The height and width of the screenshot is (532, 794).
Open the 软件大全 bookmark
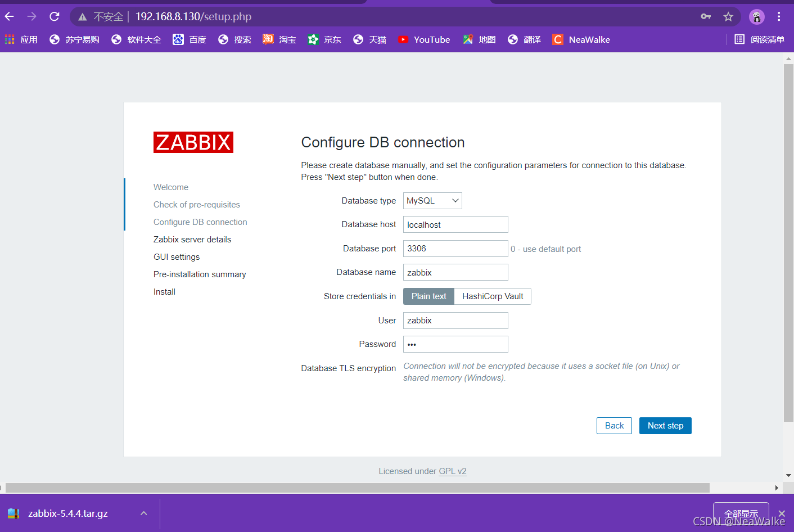[136, 39]
